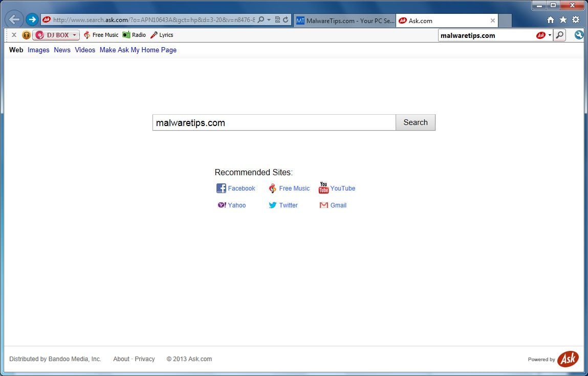Image resolution: width=588 pixels, height=376 pixels.
Task: Open the Twitter link
Action: tap(289, 205)
